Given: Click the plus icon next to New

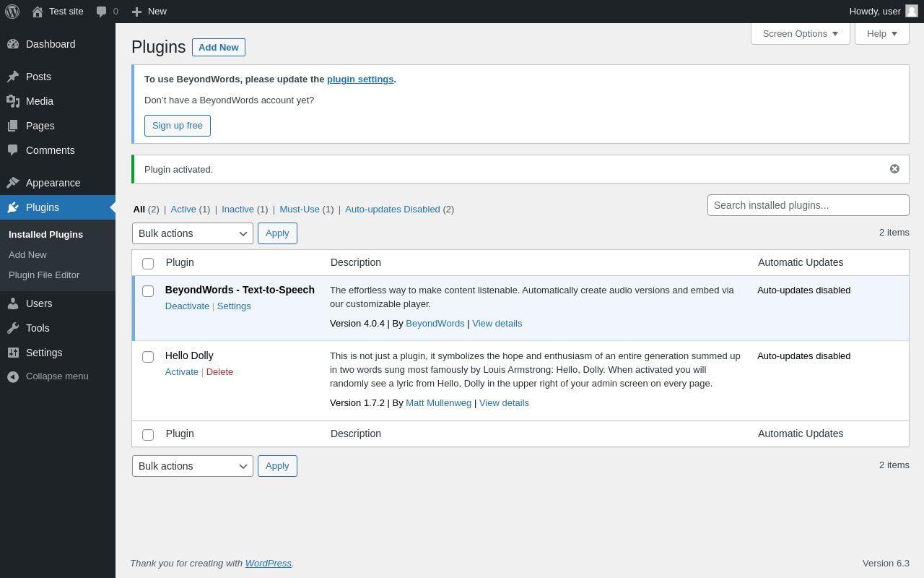Looking at the screenshot, I should coord(136,12).
